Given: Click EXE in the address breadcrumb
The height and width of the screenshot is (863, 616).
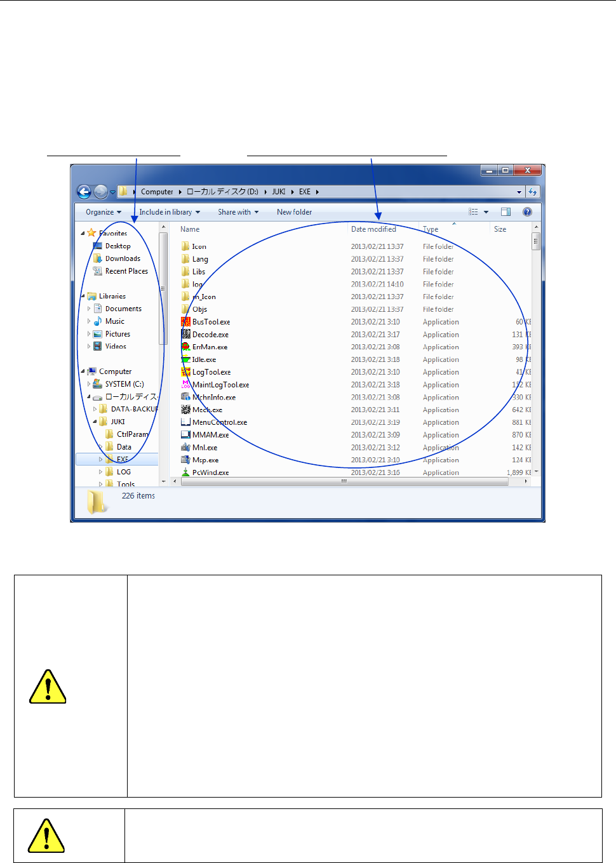Looking at the screenshot, I should (305, 192).
